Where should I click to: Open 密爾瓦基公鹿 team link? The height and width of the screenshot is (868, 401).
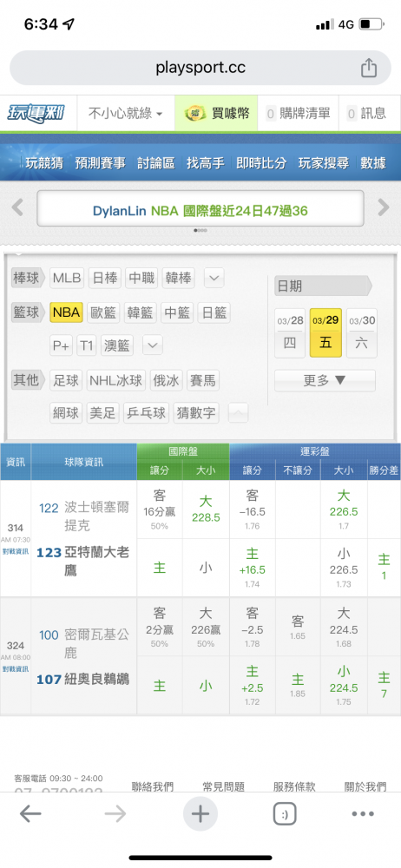pos(96,644)
